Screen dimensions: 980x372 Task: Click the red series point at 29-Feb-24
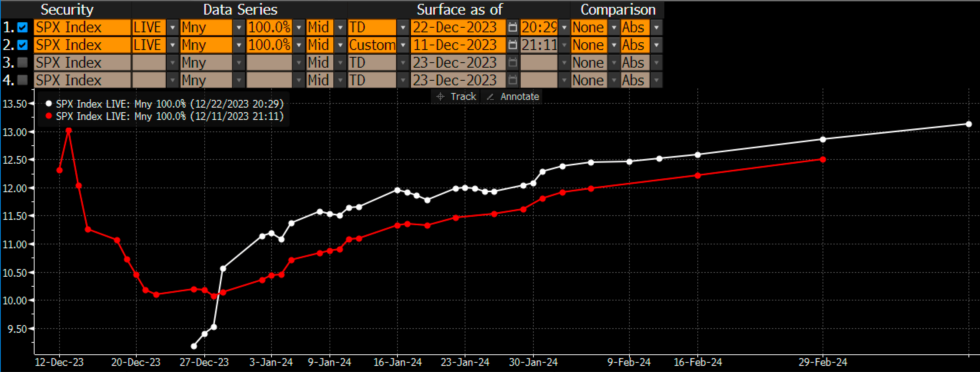click(x=823, y=159)
